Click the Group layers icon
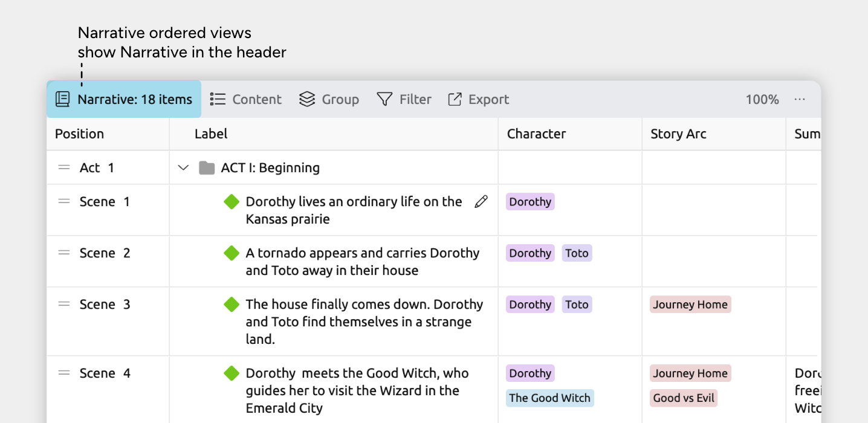Viewport: 868px width, 423px height. pyautogui.click(x=307, y=99)
